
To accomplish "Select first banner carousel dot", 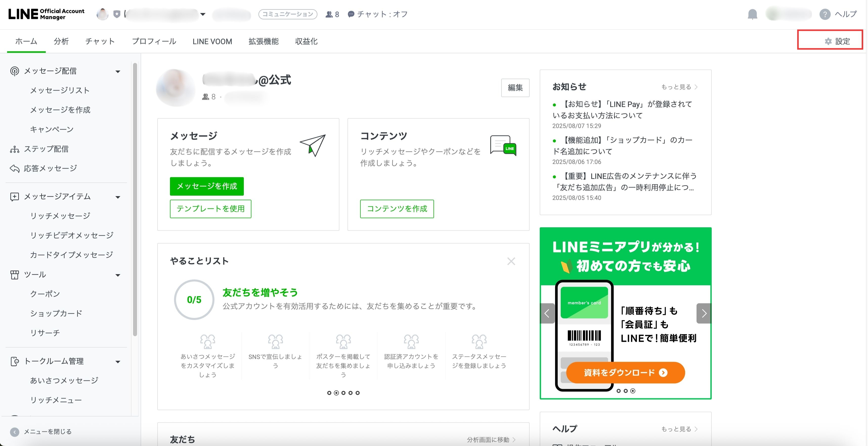I will pyautogui.click(x=618, y=391).
